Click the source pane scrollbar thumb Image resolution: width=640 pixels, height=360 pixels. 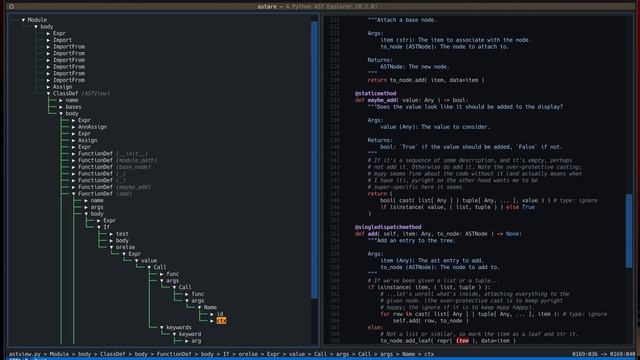click(x=629, y=231)
